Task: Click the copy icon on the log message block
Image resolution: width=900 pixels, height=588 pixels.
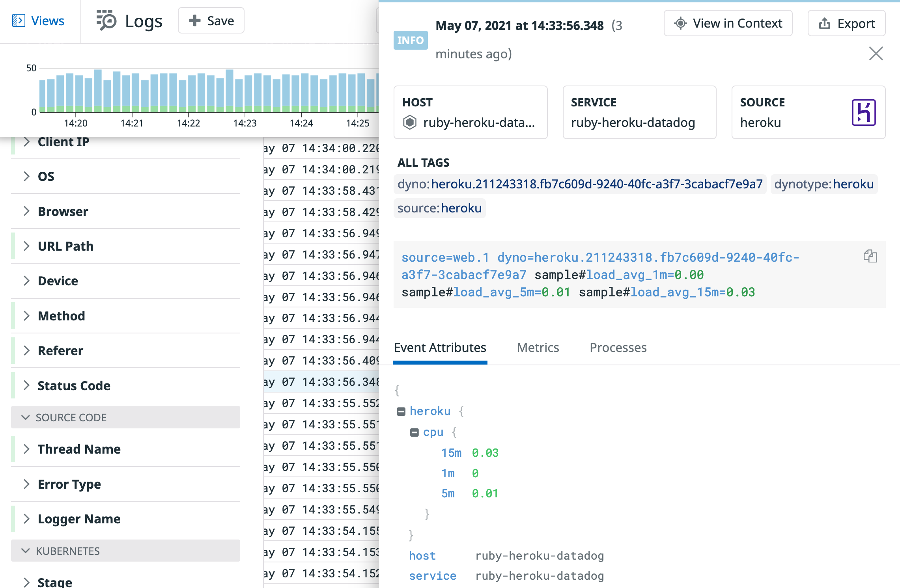Action: (x=870, y=257)
